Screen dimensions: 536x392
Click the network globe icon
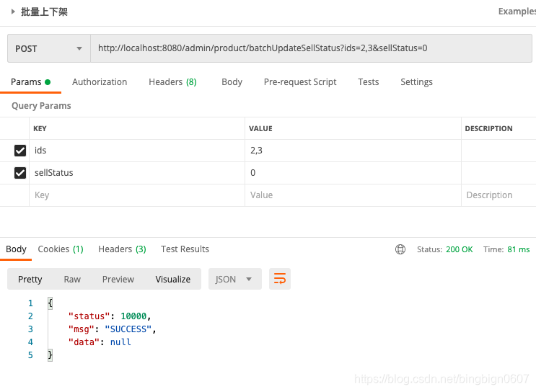pyautogui.click(x=400, y=249)
